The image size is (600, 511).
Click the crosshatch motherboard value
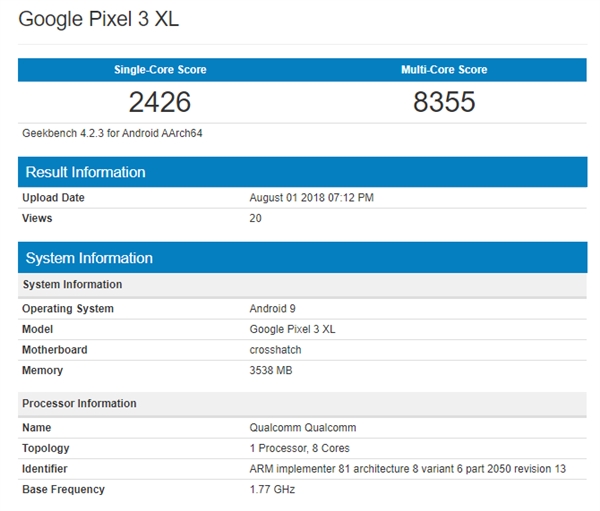[x=275, y=350]
